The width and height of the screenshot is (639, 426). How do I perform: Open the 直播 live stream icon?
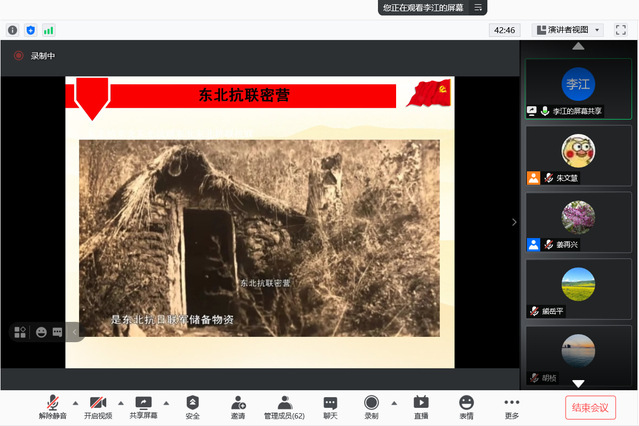click(421, 406)
